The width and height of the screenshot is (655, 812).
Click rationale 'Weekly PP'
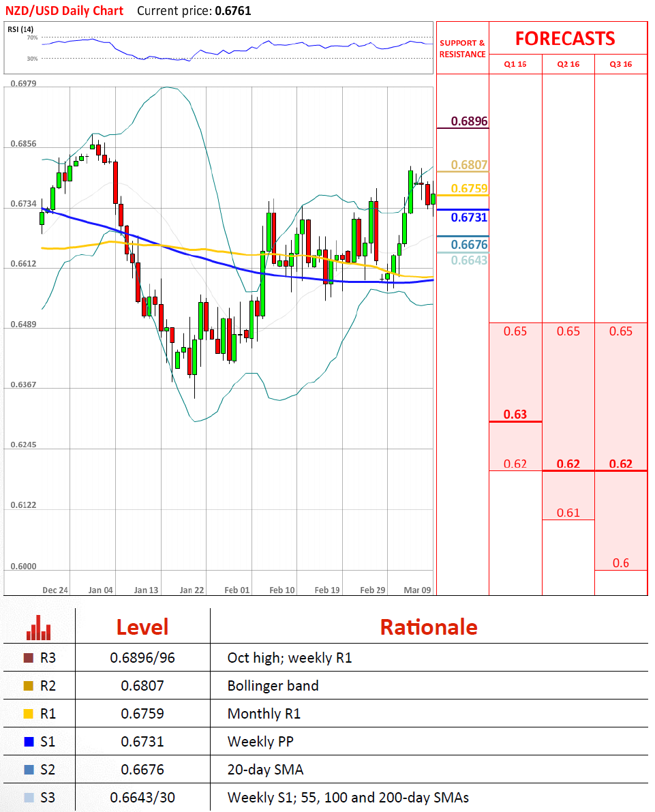click(260, 742)
